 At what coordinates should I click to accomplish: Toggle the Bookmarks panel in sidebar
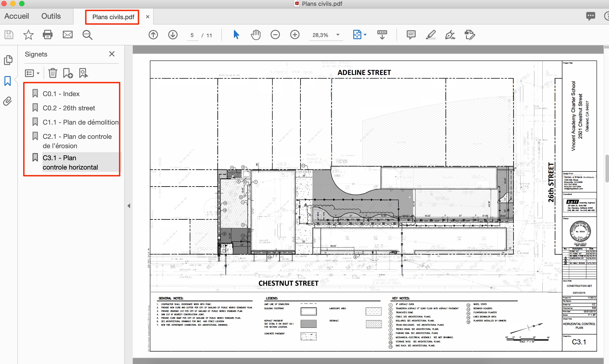[x=8, y=81]
